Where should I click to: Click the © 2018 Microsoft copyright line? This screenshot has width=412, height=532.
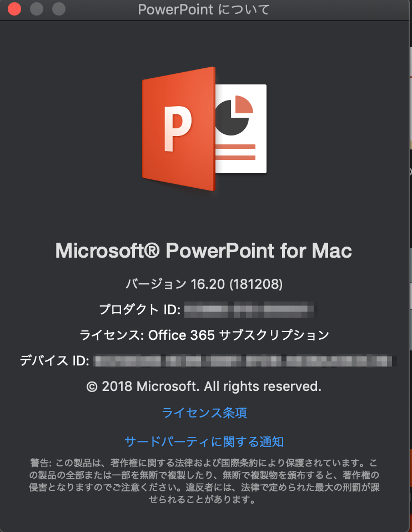[x=204, y=386]
